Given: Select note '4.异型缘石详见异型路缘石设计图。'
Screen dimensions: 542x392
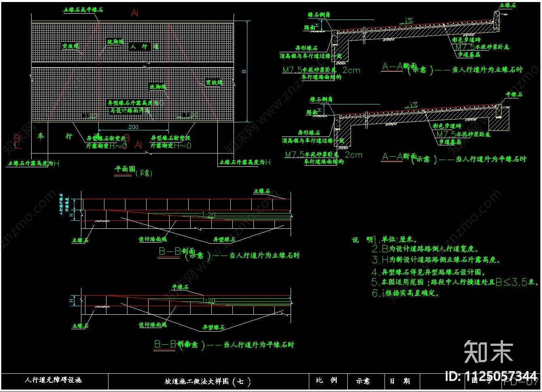Looking at the screenshot, I should (429, 272).
